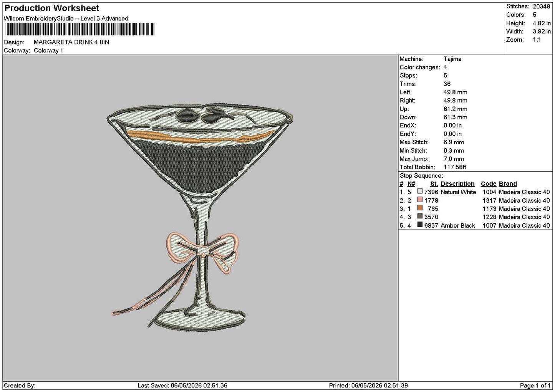Click the gray 3570 thread swatch
This screenshot has height=392, width=555.
coord(420,217)
